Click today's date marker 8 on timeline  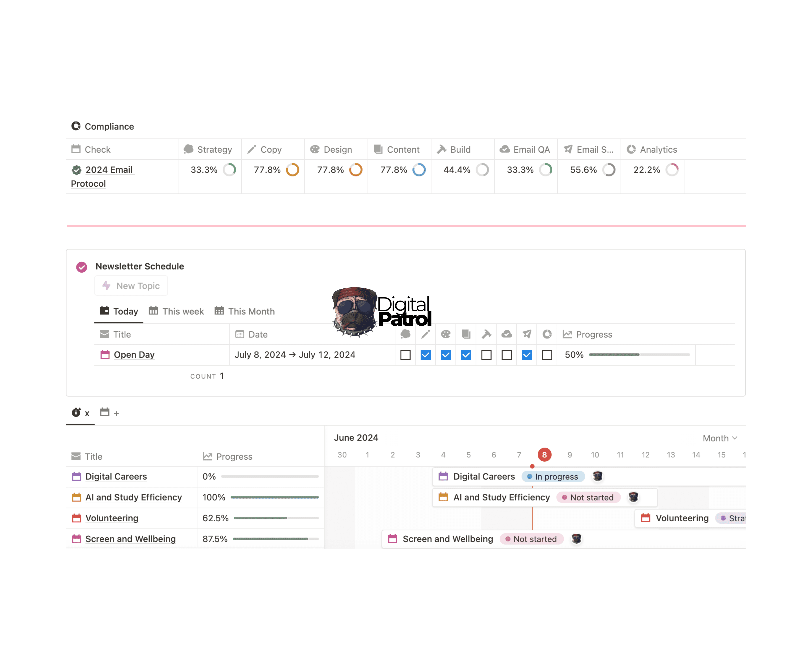click(544, 455)
